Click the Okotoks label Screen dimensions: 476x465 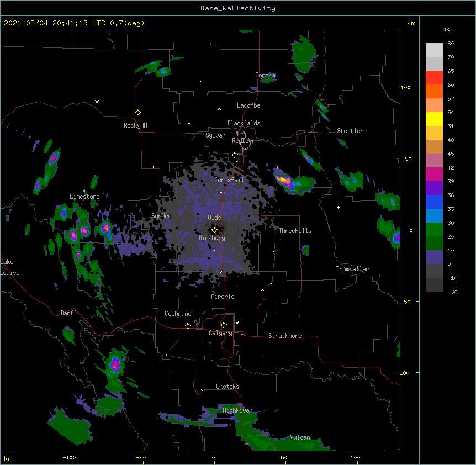[x=228, y=387]
